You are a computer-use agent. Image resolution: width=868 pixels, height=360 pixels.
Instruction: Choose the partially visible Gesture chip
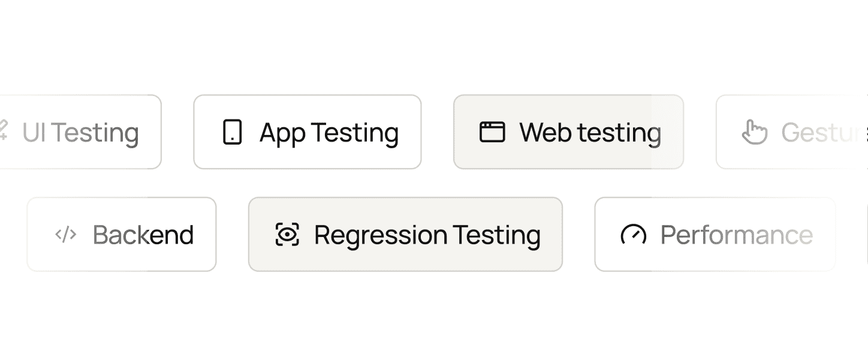point(791,132)
